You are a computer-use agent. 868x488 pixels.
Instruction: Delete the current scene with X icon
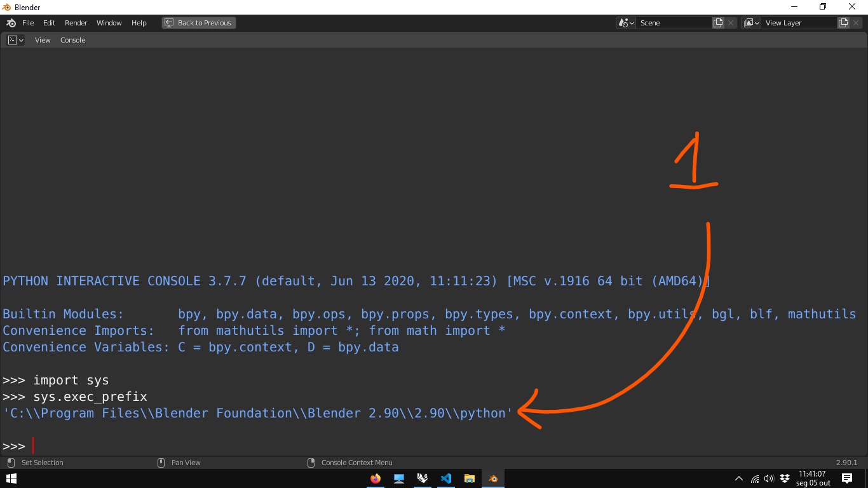731,23
